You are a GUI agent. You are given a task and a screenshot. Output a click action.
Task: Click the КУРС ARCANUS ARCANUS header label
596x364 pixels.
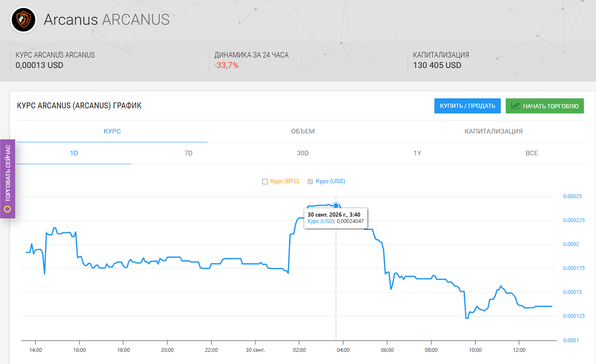(x=55, y=55)
